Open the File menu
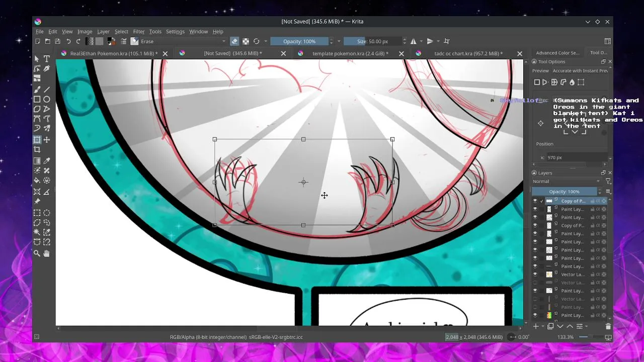This screenshot has width=644, height=362. 40,32
